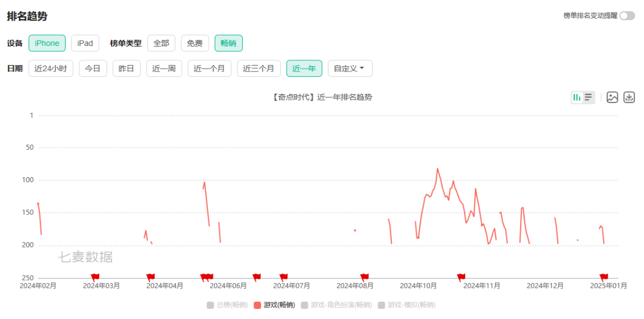The image size is (644, 319).
Task: Toggle the 榜单排名变动提醒 switch
Action: click(x=627, y=16)
